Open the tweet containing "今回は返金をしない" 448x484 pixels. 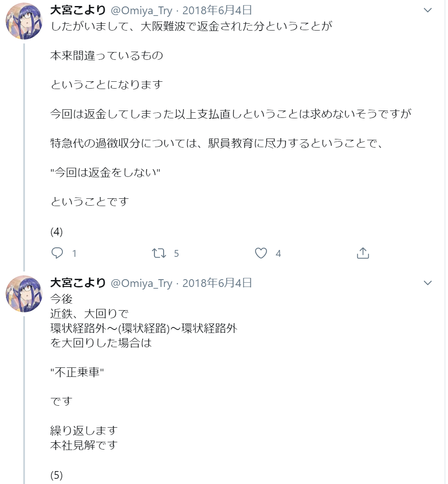(216, 129)
